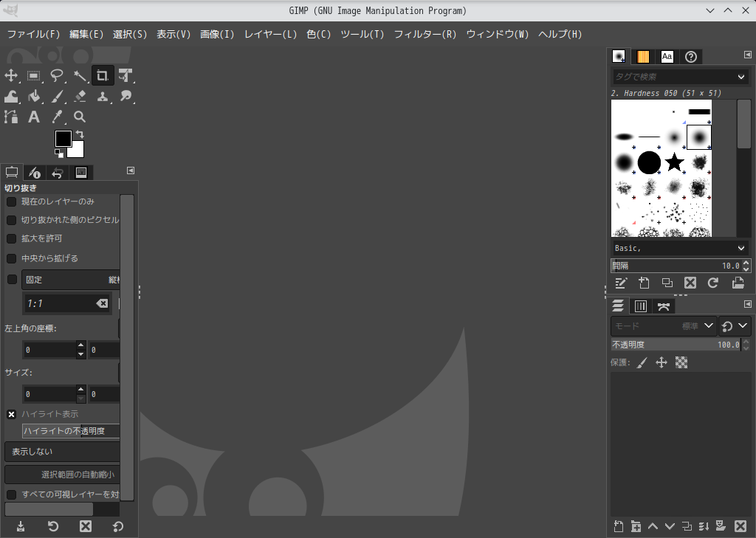Click the 選択範囲の自動縮小 button
This screenshot has height=538, width=756.
tap(62, 475)
